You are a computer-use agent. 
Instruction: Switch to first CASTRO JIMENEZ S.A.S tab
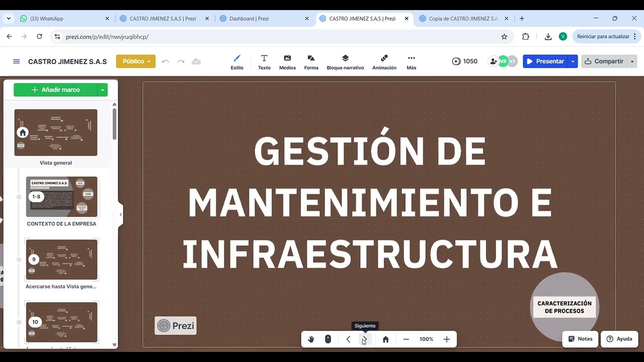click(x=164, y=19)
